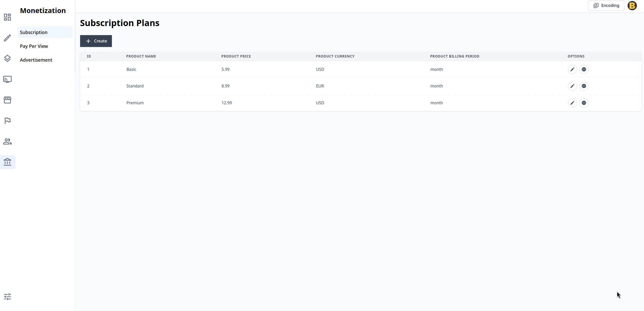
Task: Create a new subscription plan
Action: pyautogui.click(x=96, y=41)
